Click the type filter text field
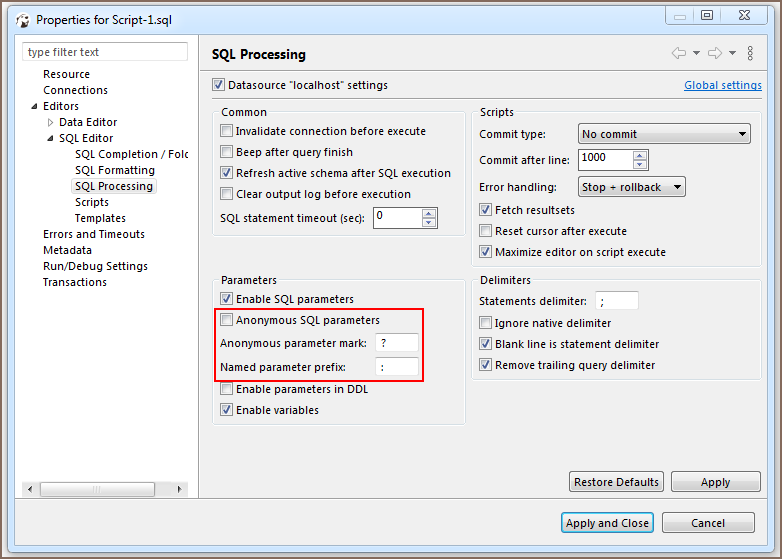 click(105, 52)
